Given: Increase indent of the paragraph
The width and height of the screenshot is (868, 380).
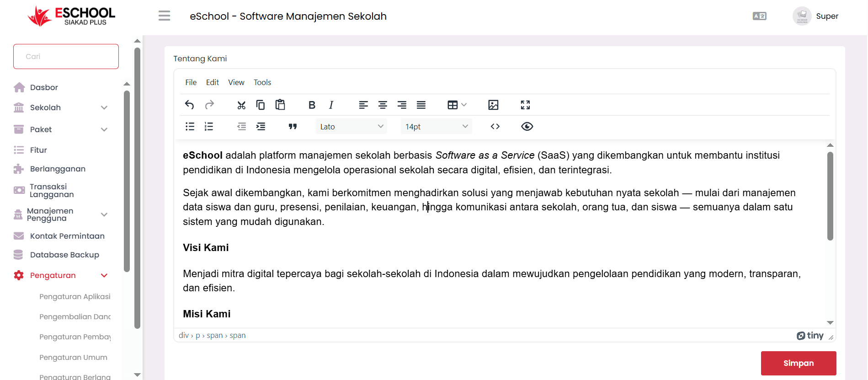Looking at the screenshot, I should (261, 126).
